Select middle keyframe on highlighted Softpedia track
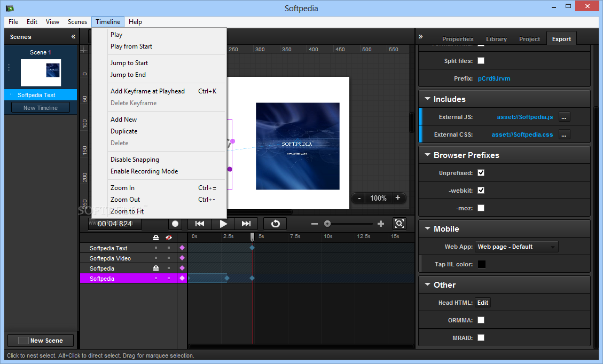 (227, 278)
